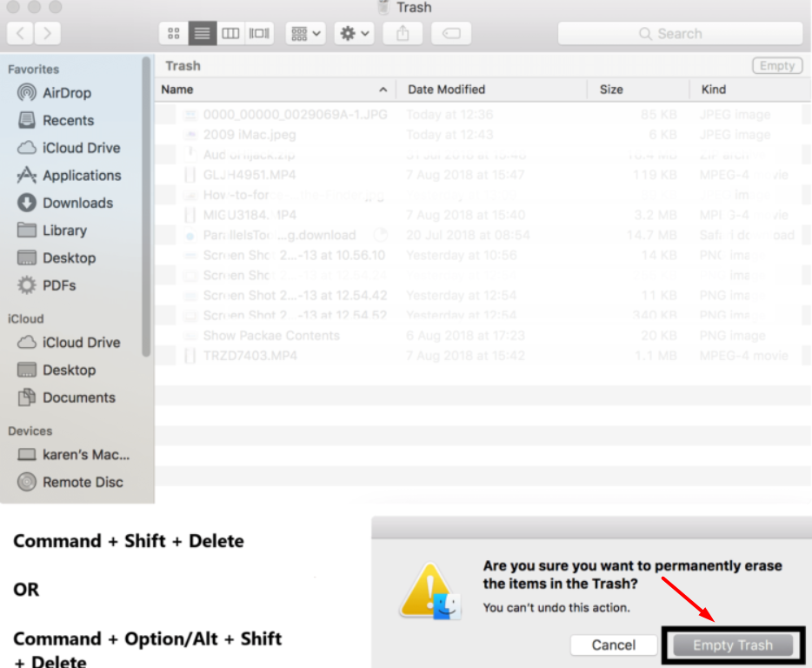
Task: Open the Action gear dropdown menu
Action: [x=355, y=34]
